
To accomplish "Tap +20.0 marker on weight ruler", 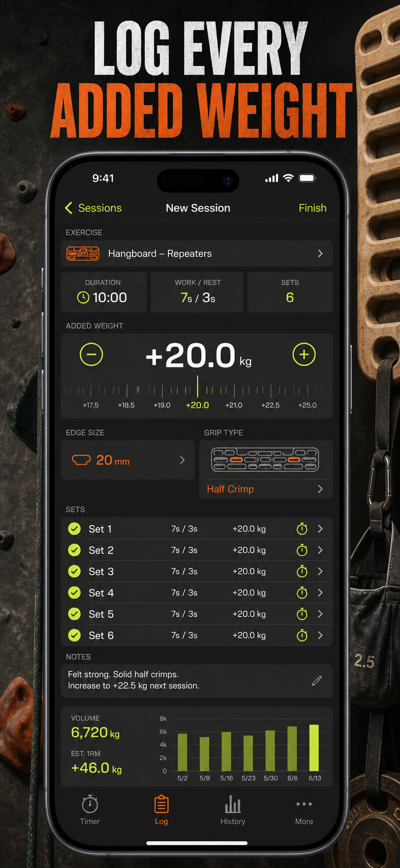I will click(x=197, y=405).
